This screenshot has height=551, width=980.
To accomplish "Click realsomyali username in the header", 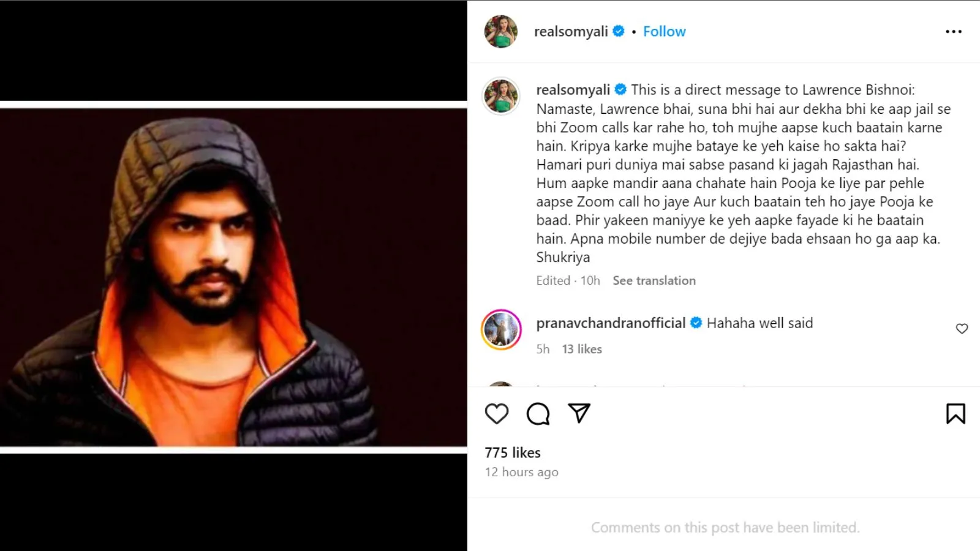I will 571,32.
